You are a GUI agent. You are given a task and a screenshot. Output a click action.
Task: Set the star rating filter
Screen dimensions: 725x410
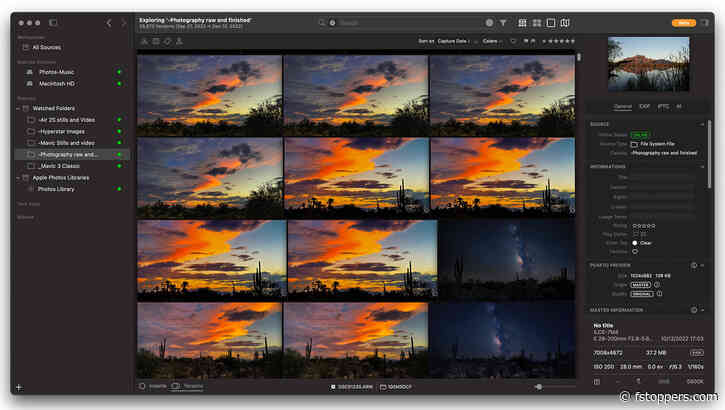coord(559,41)
